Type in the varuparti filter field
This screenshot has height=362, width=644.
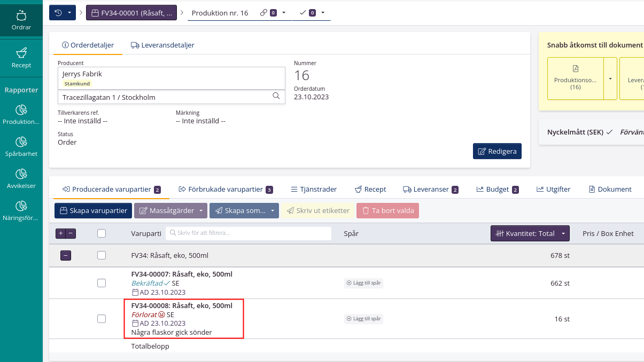tap(248, 233)
